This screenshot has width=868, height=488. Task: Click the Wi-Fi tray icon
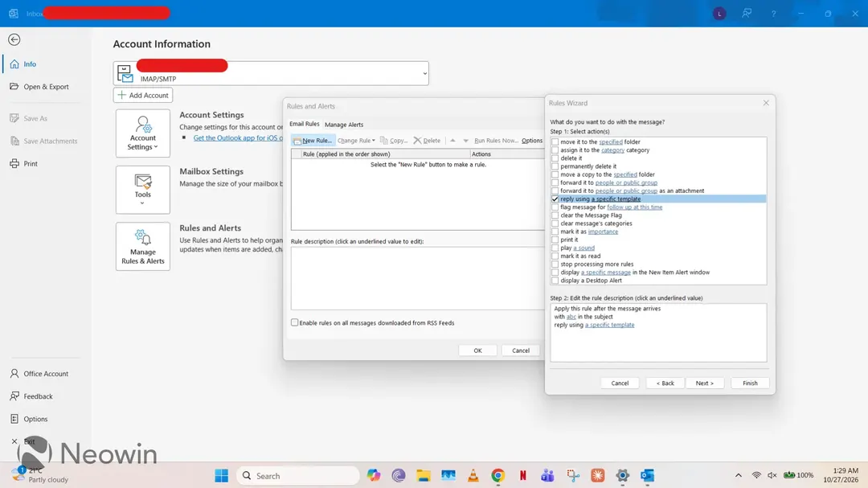(756, 475)
